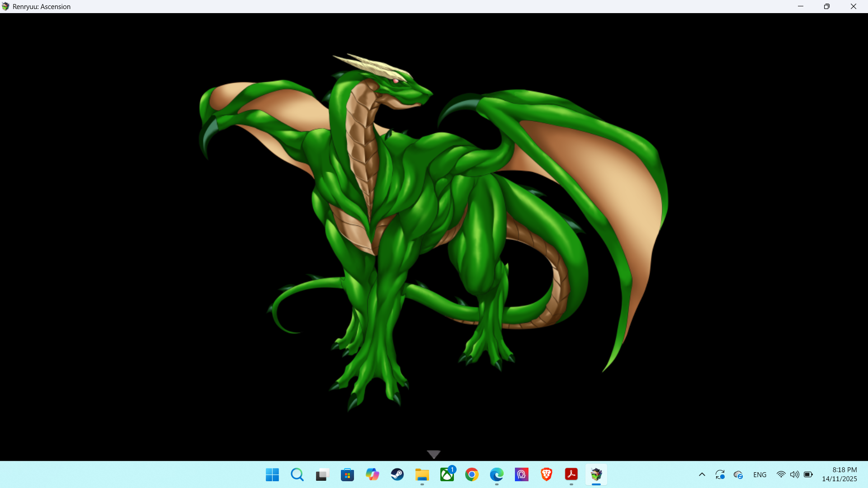This screenshot has width=868, height=488.
Task: Click the dialogue continue arrow below the dragon
Action: pyautogui.click(x=434, y=454)
